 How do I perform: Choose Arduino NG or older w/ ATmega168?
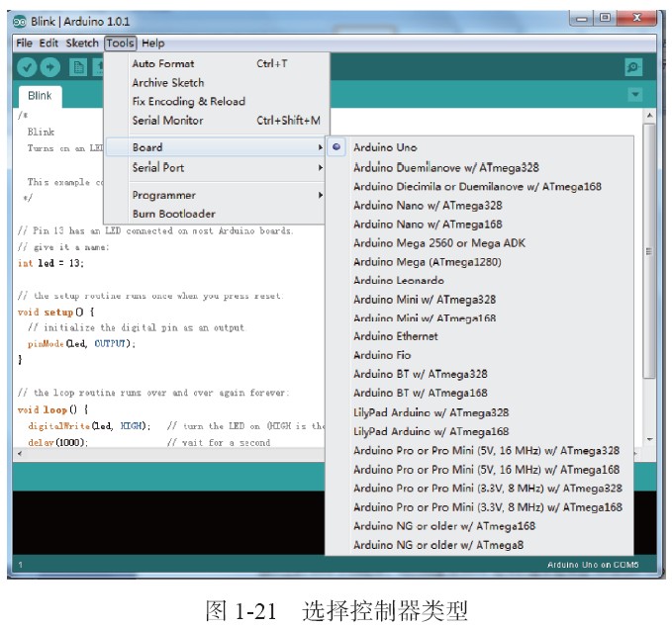[x=480, y=526]
